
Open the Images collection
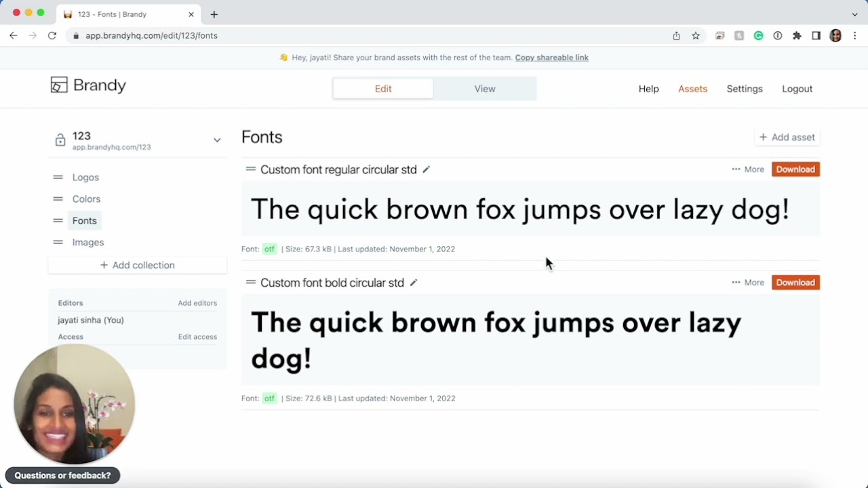(x=88, y=243)
